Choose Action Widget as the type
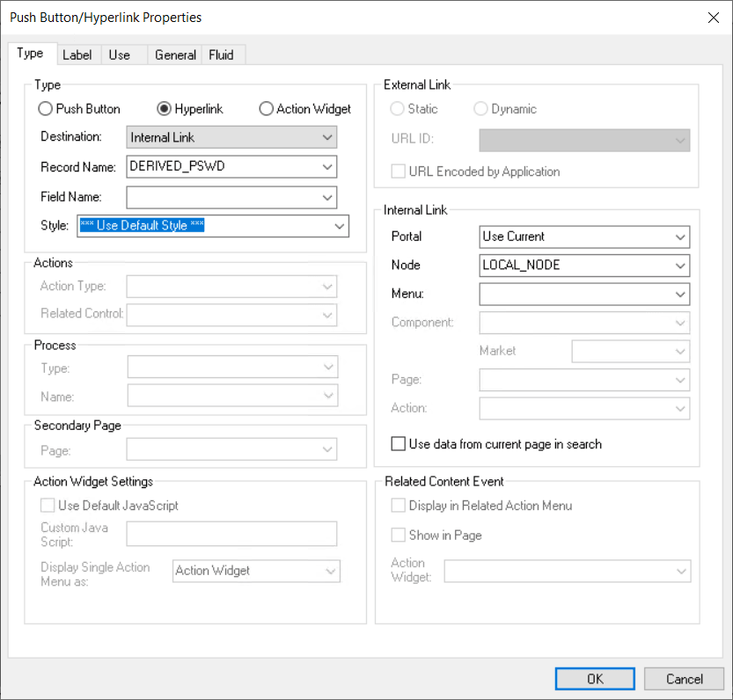 click(266, 108)
